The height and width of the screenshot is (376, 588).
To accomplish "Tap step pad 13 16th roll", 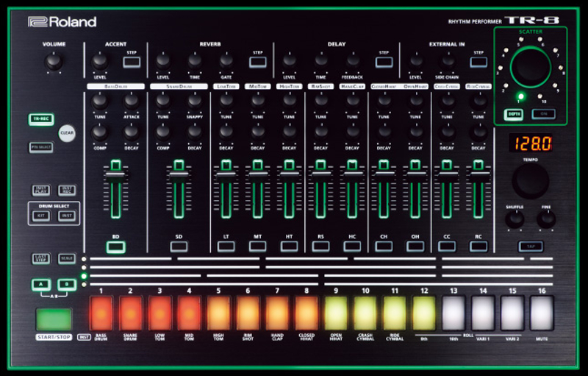I will coord(453,313).
